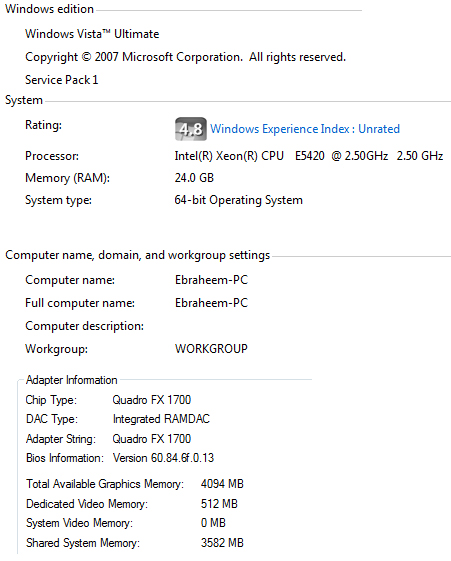
Task: Click the Bios Version 60.84.6f.0.13 value
Action: click(163, 458)
